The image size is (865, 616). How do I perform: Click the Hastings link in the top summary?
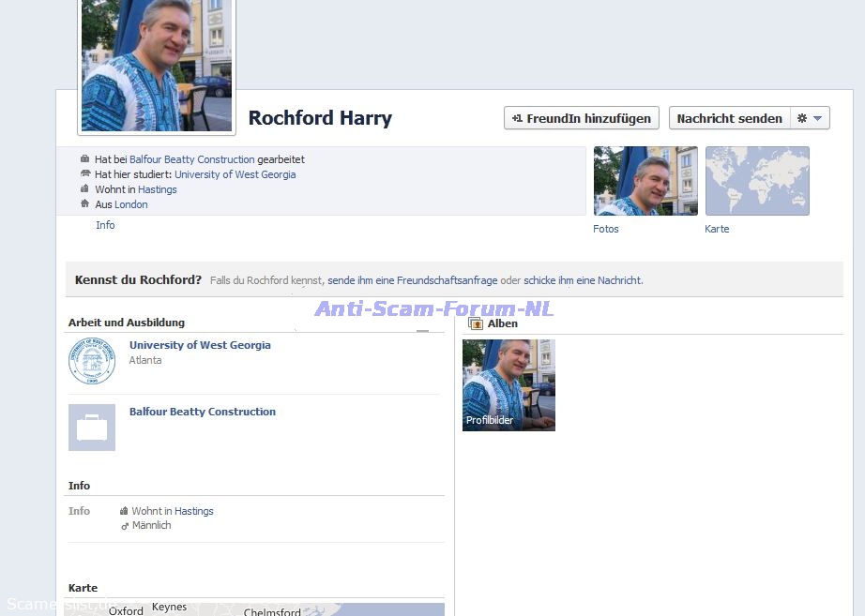pos(158,189)
